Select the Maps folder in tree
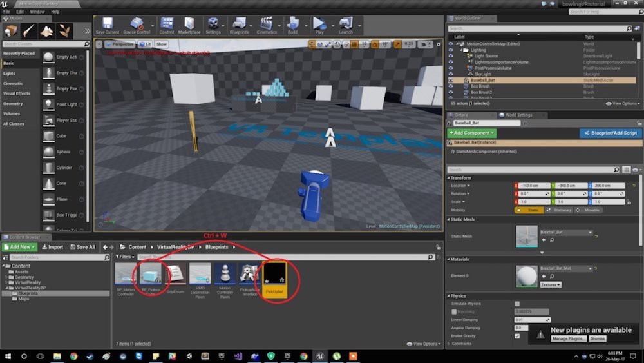This screenshot has width=644, height=363. 23,299
